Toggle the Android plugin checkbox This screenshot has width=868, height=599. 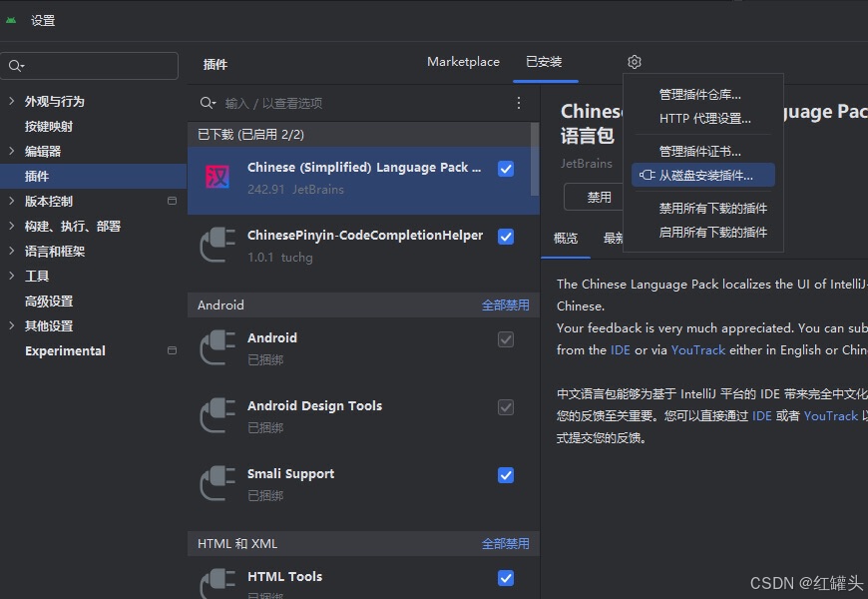point(506,339)
